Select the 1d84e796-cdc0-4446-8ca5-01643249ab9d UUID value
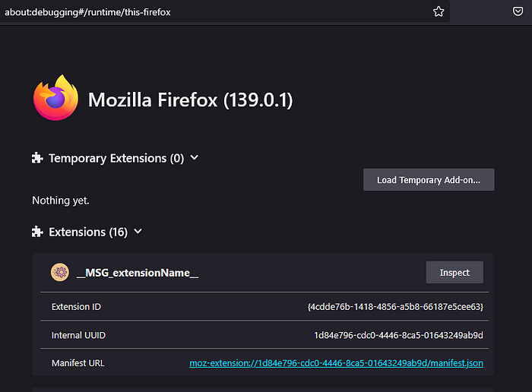532x392 pixels. click(399, 335)
